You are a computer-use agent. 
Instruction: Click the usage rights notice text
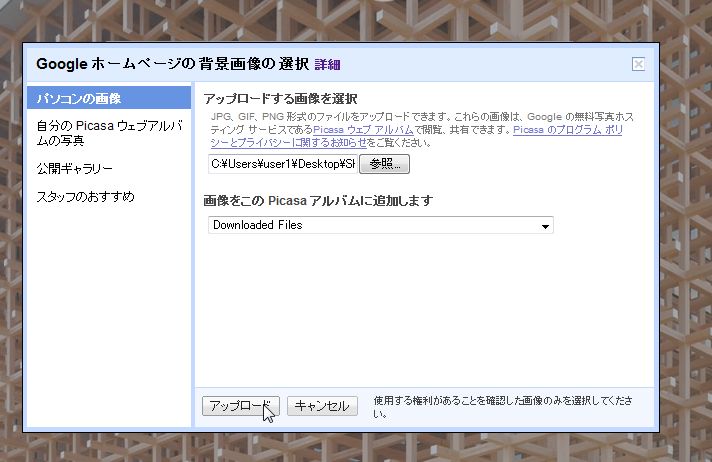coord(503,407)
